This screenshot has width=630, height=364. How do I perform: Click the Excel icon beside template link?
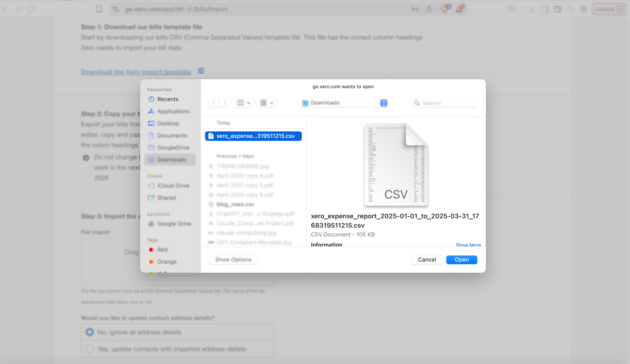coord(201,71)
